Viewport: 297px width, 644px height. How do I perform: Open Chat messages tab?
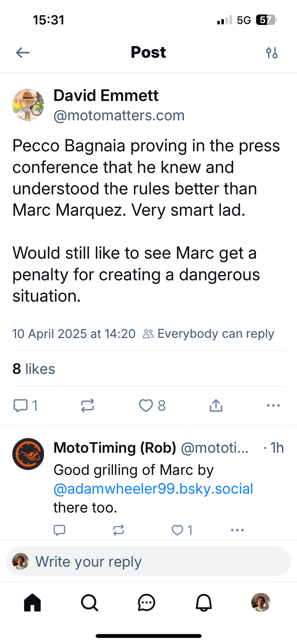click(146, 603)
